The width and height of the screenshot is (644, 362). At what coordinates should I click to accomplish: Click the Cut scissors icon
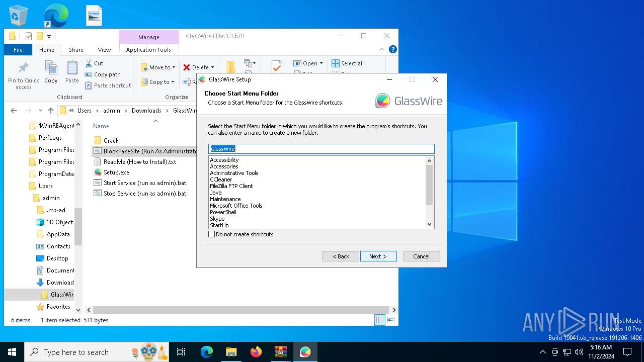89,63
